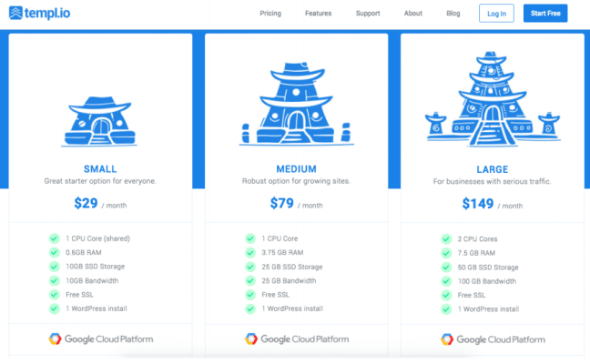Click WordPress install checkmark in Small plan

55,308
